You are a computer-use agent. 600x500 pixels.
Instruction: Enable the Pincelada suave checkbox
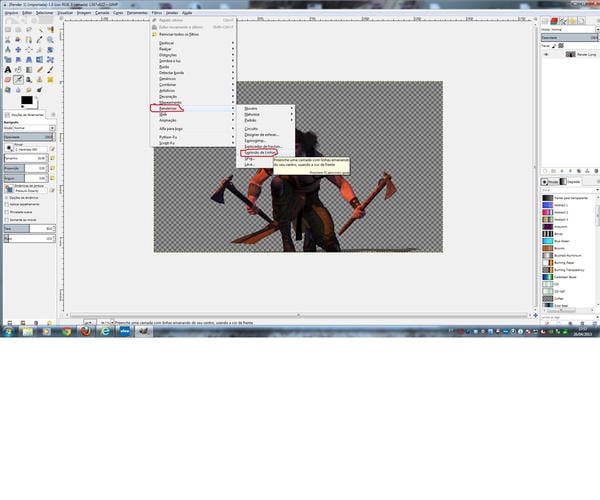click(x=7, y=212)
